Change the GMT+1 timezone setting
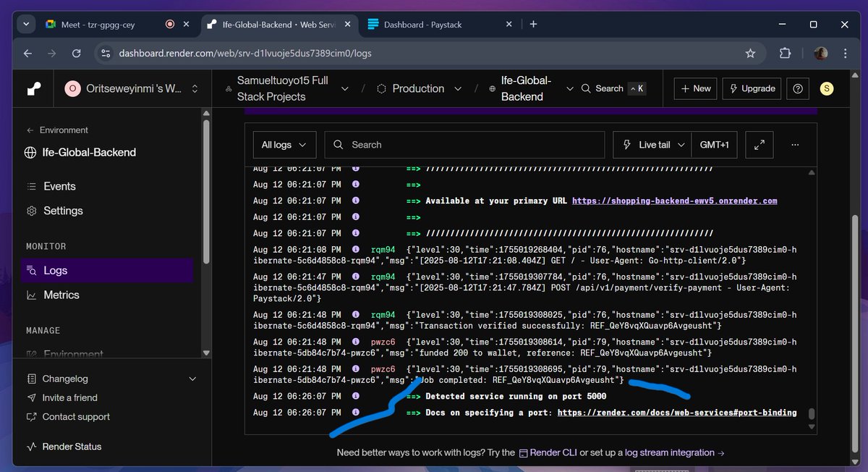The height and width of the screenshot is (472, 868). tap(714, 145)
